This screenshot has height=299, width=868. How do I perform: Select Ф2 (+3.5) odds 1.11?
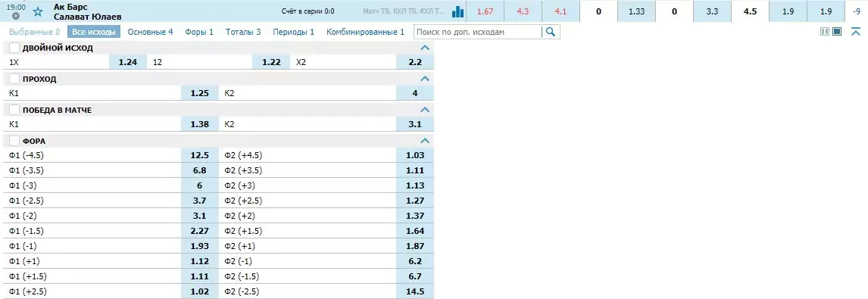point(415,170)
